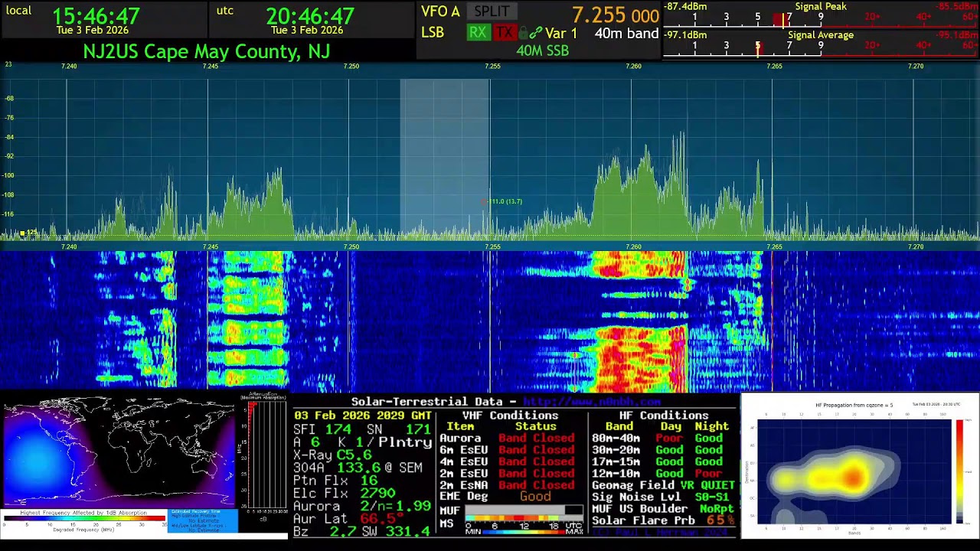
Task: Click the Elc Flx value 2790
Action: tap(377, 494)
